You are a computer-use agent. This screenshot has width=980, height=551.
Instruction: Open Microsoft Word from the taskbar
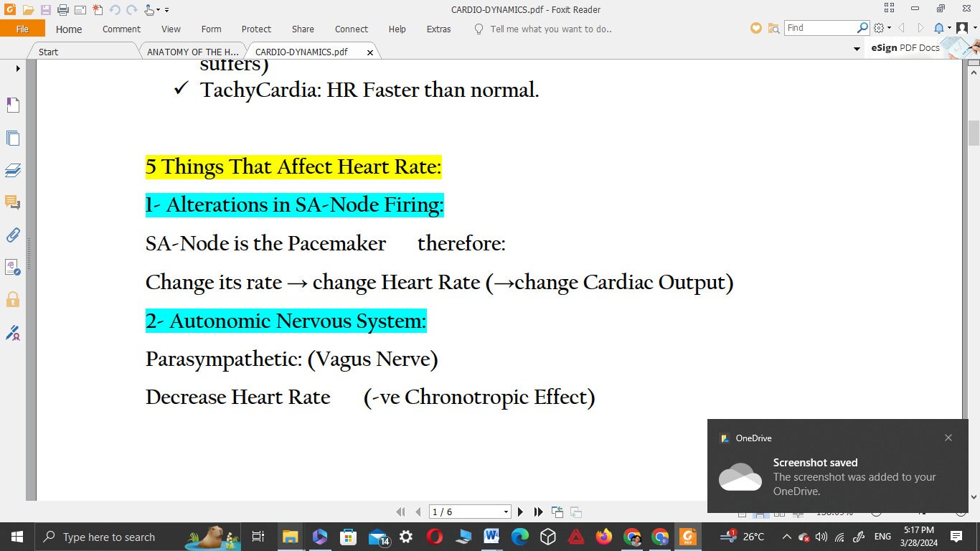click(x=491, y=537)
